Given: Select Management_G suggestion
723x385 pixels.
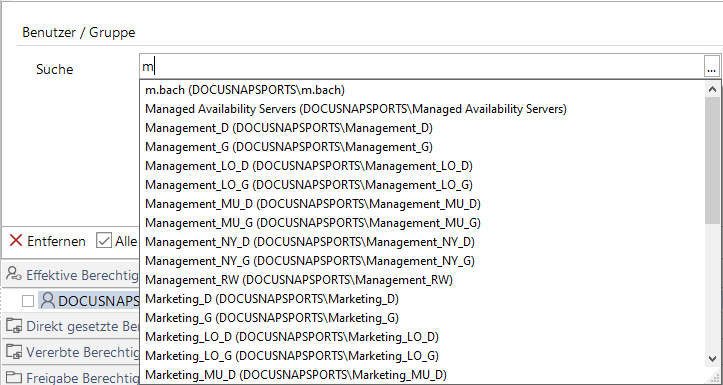Looking at the screenshot, I should click(289, 147).
